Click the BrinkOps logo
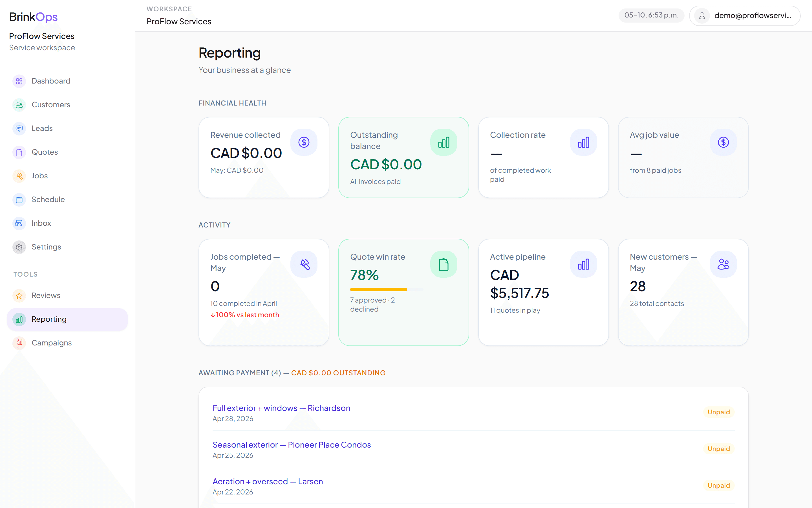The width and height of the screenshot is (812, 508). [33, 17]
